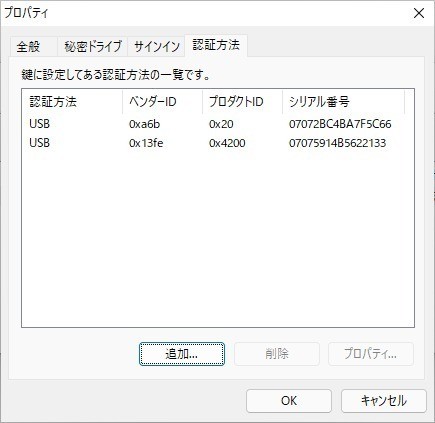Open the 秘密ドライブ tab
Screen dimensions: 435x423
click(x=93, y=46)
